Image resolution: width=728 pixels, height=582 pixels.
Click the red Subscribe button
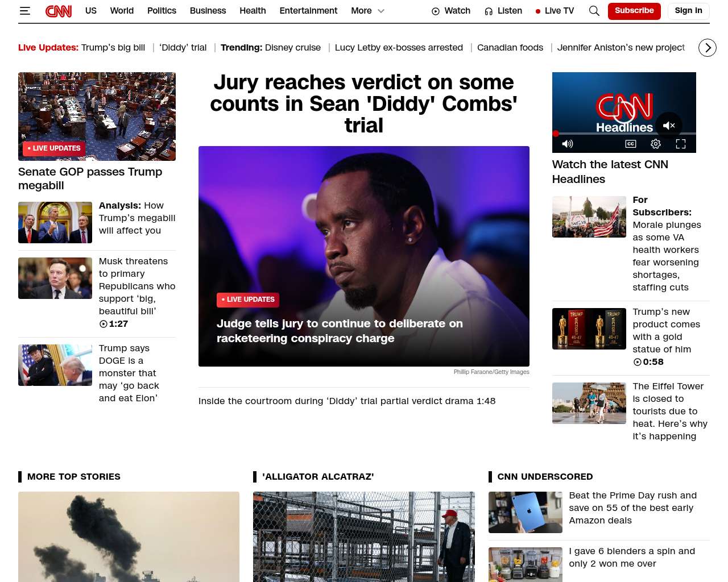point(634,11)
